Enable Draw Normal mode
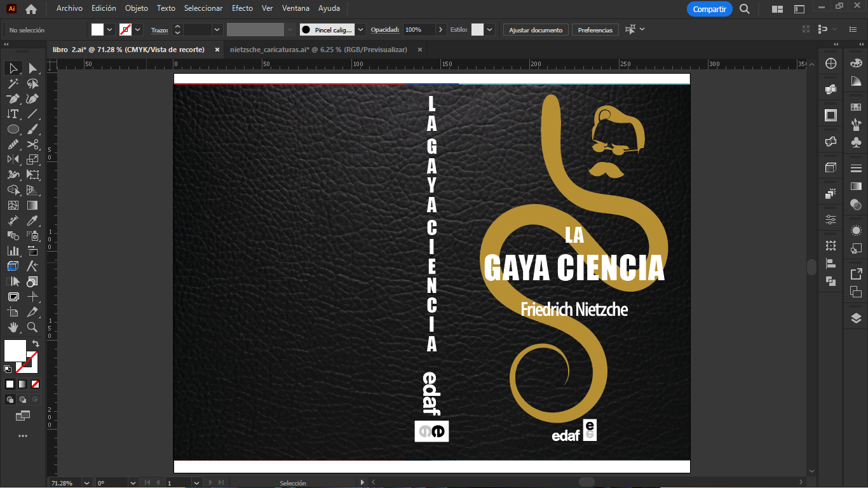 [10, 400]
